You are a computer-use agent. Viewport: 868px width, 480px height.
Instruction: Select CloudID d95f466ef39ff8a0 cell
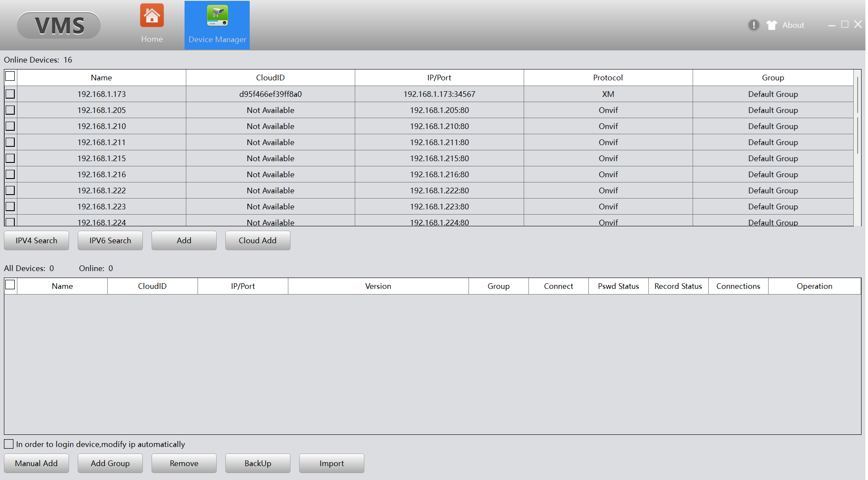[271, 94]
